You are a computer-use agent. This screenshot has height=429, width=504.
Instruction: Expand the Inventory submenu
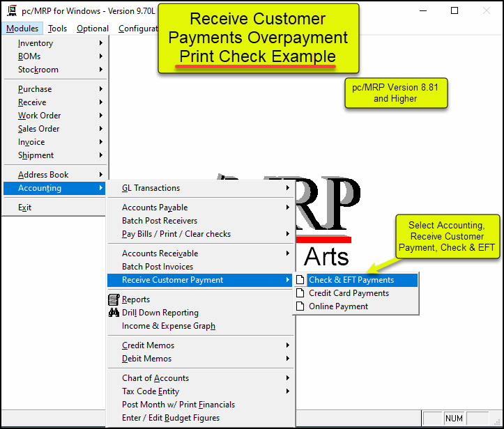click(36, 43)
